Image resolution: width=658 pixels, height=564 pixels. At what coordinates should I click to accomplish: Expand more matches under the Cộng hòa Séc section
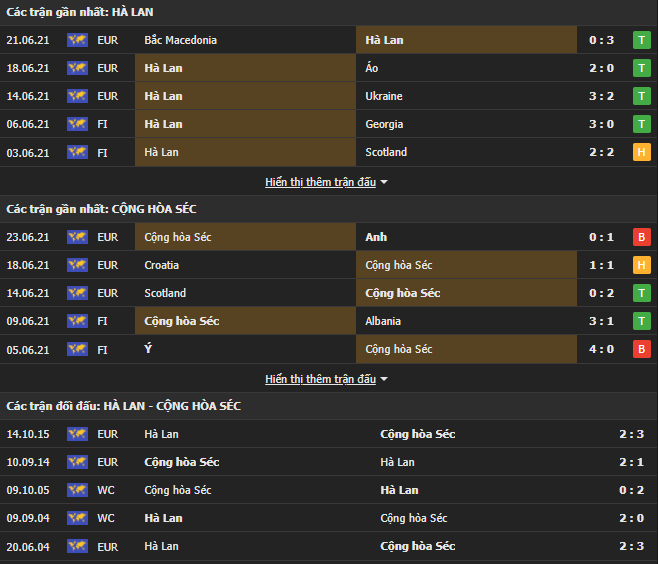tap(320, 379)
